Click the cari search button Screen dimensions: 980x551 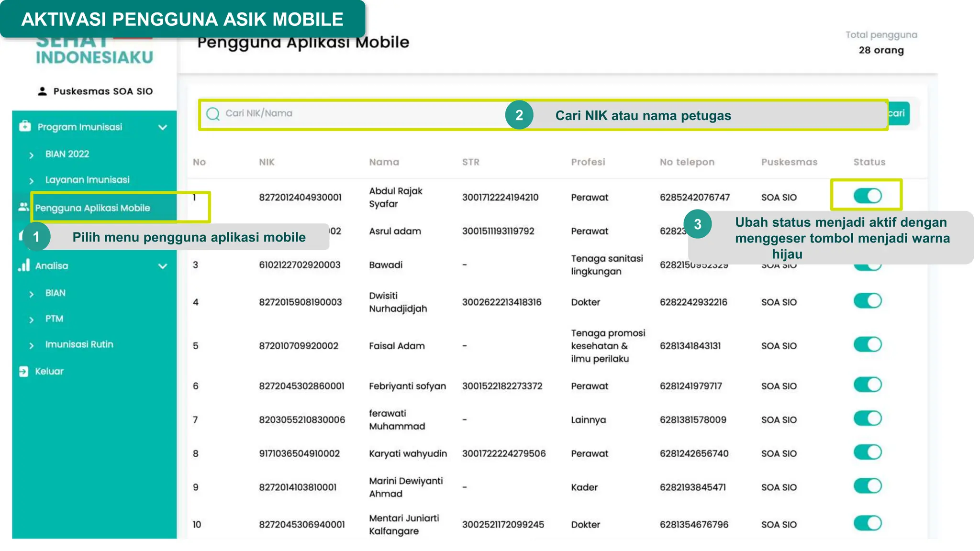[899, 113]
